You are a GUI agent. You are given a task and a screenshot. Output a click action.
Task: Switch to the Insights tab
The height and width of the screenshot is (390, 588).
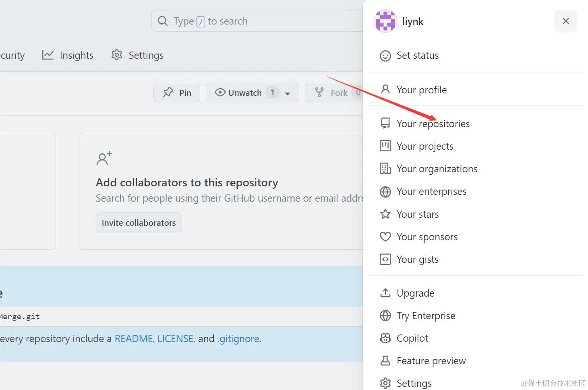pyautogui.click(x=68, y=55)
